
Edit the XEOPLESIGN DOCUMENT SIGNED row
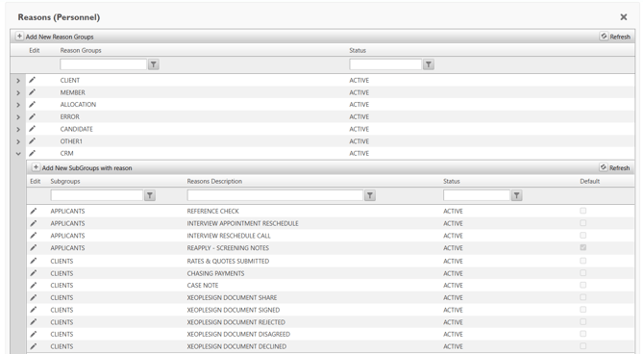[34, 310]
